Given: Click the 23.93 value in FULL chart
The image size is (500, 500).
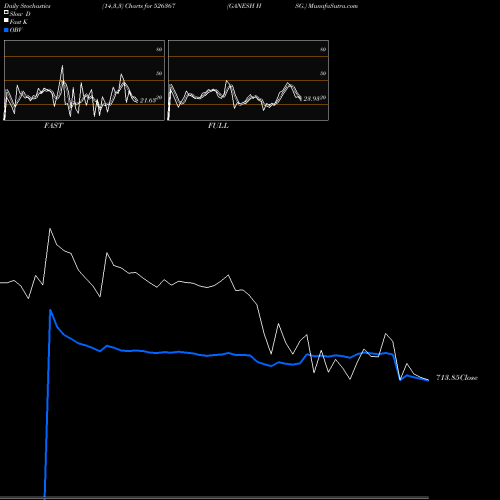Looking at the screenshot, I should [312, 99].
